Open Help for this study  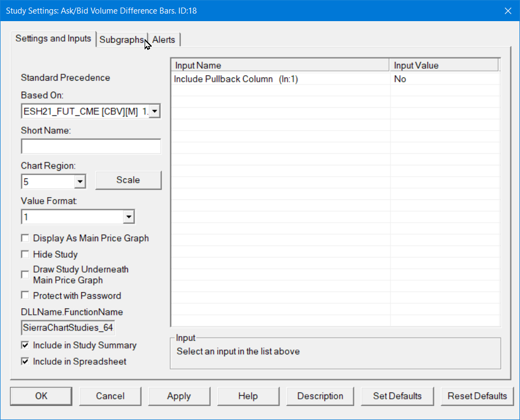tap(248, 396)
